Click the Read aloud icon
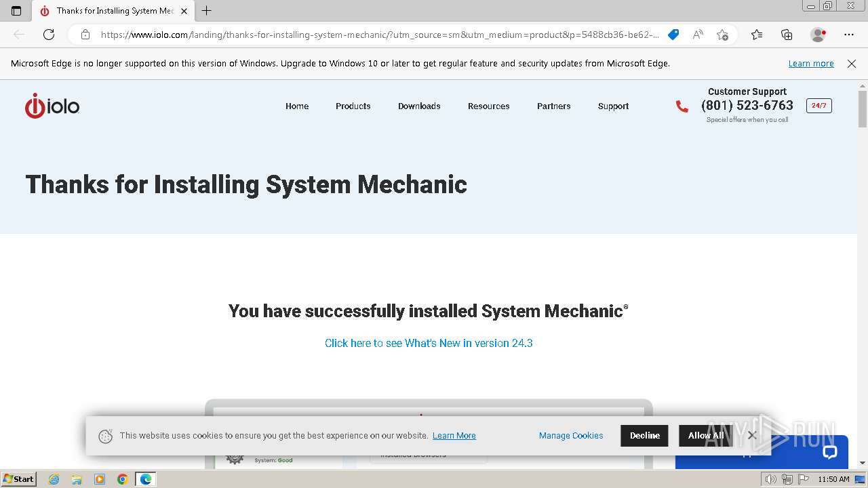The image size is (868, 488). pyautogui.click(x=698, y=35)
